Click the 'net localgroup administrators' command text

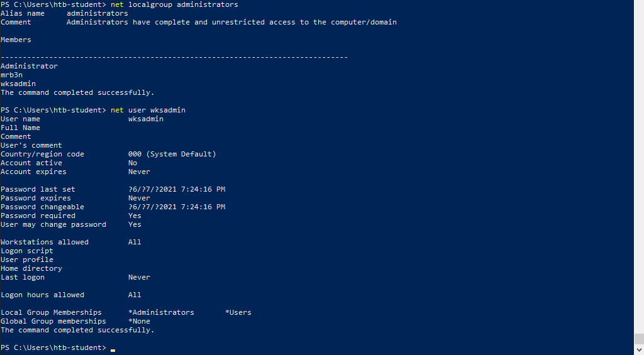[174, 4]
